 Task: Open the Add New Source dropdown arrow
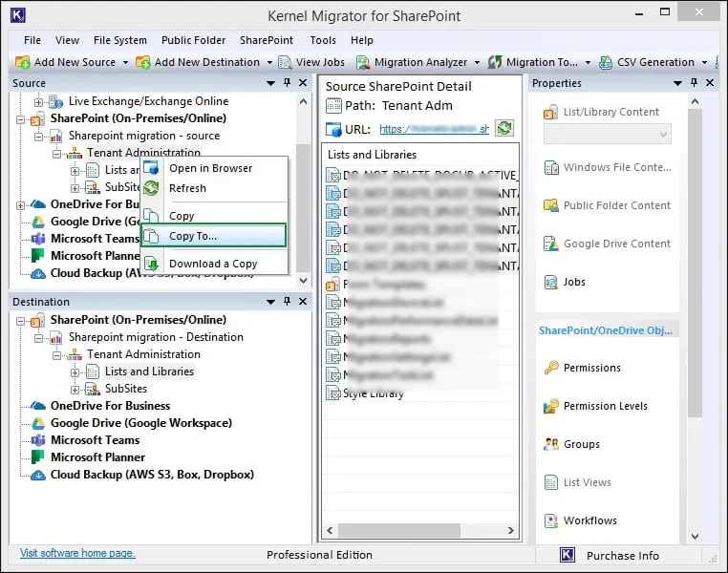coord(125,62)
